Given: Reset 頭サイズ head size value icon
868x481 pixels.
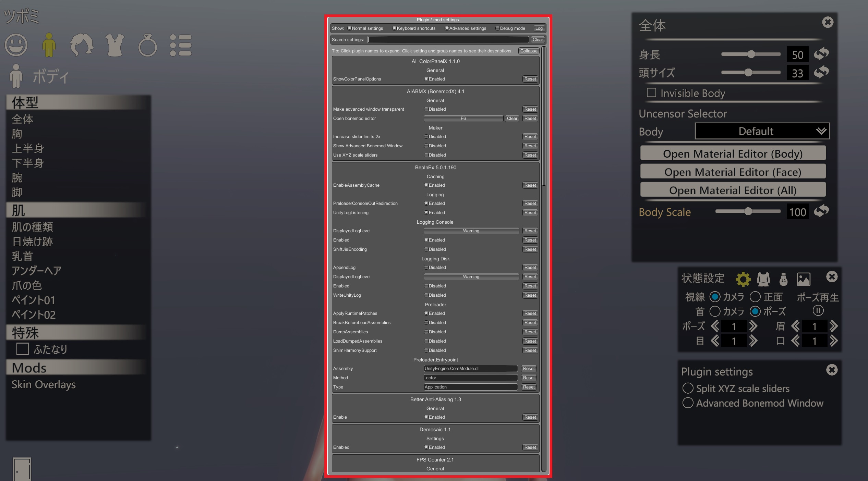Looking at the screenshot, I should [821, 72].
